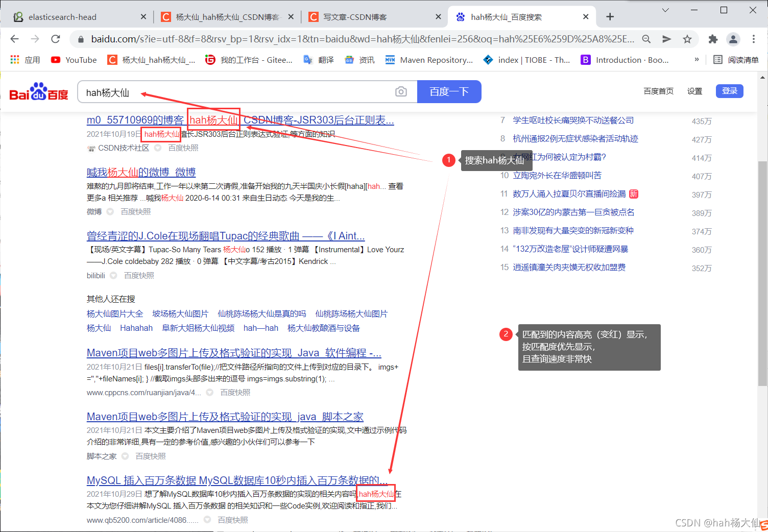The image size is (768, 532).
Task: Open the Introduction · Boo... bookmark
Action: pyautogui.click(x=625, y=60)
